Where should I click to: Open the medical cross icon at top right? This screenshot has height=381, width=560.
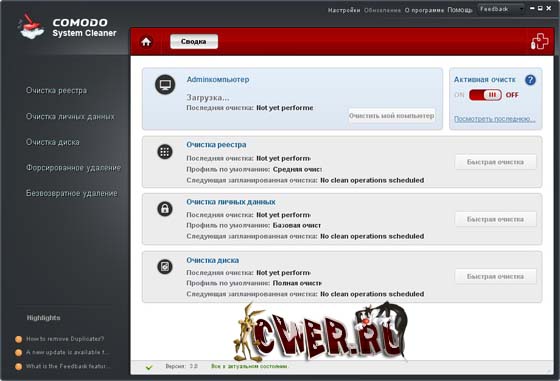(539, 42)
